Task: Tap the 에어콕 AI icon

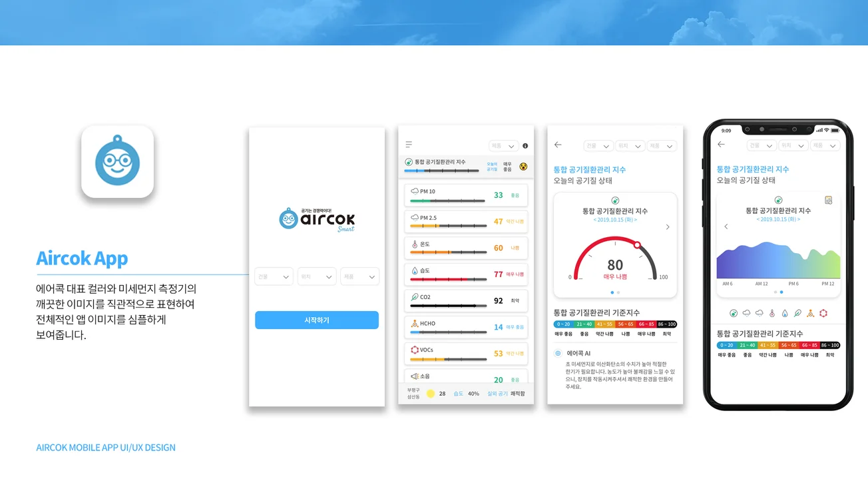Action: pos(558,353)
